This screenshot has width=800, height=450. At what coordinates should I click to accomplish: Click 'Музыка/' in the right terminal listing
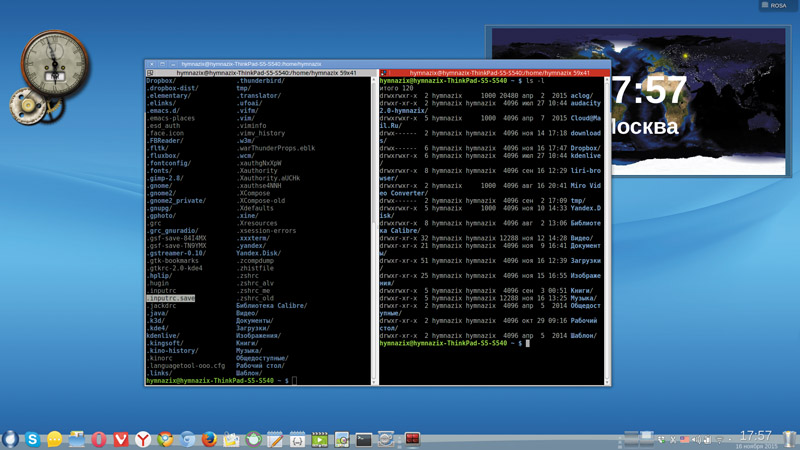(x=584, y=298)
